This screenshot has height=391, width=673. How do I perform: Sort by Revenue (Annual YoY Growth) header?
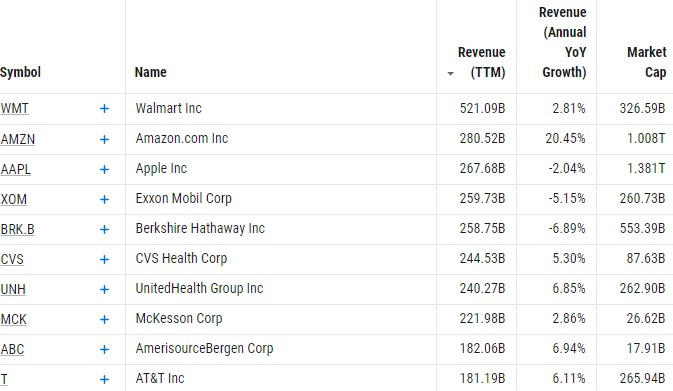563,42
